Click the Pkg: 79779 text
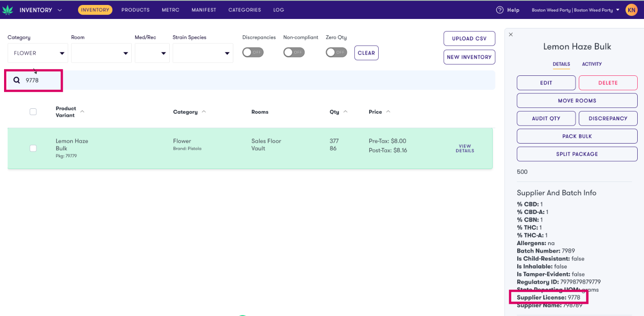Screen dimensions: 644x316 (66, 156)
